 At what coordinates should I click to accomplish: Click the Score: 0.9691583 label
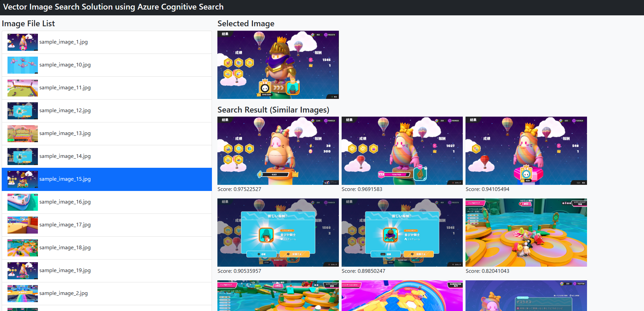pyautogui.click(x=362, y=189)
